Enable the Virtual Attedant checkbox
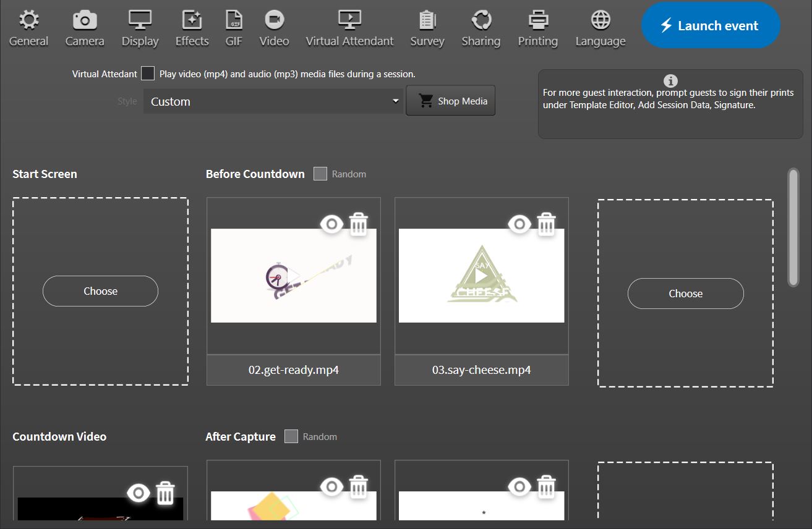Viewport: 812px width, 529px height. (x=148, y=74)
